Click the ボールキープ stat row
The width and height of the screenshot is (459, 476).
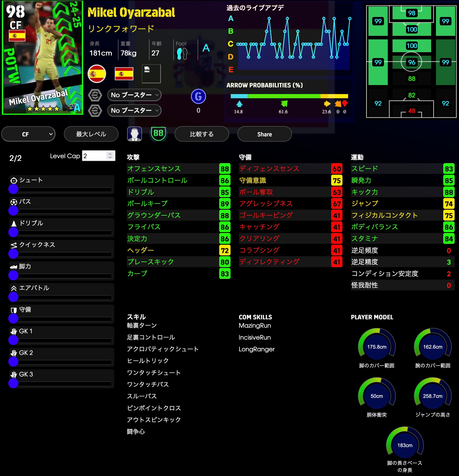179,203
